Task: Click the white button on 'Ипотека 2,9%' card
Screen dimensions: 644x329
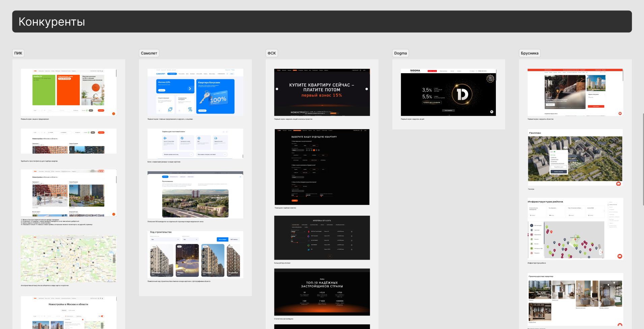Action: pos(162,90)
